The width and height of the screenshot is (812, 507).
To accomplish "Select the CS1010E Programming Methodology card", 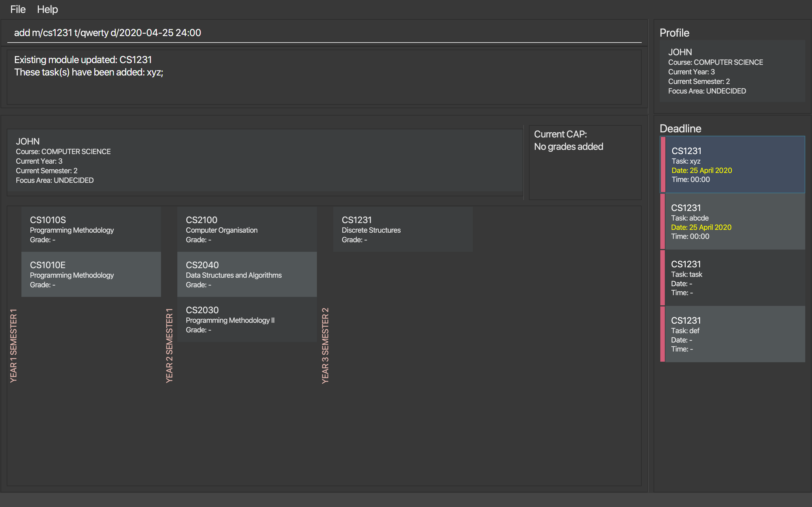I will click(x=91, y=274).
